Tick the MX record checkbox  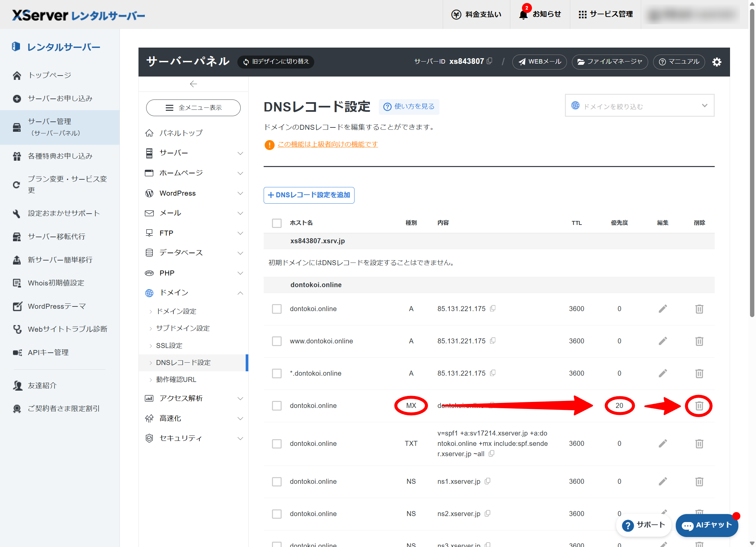click(x=277, y=405)
